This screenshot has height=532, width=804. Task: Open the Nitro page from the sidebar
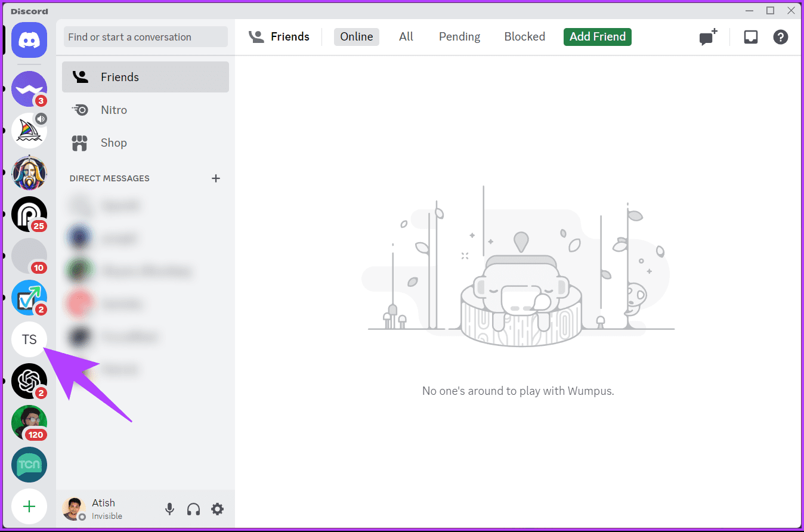point(114,110)
